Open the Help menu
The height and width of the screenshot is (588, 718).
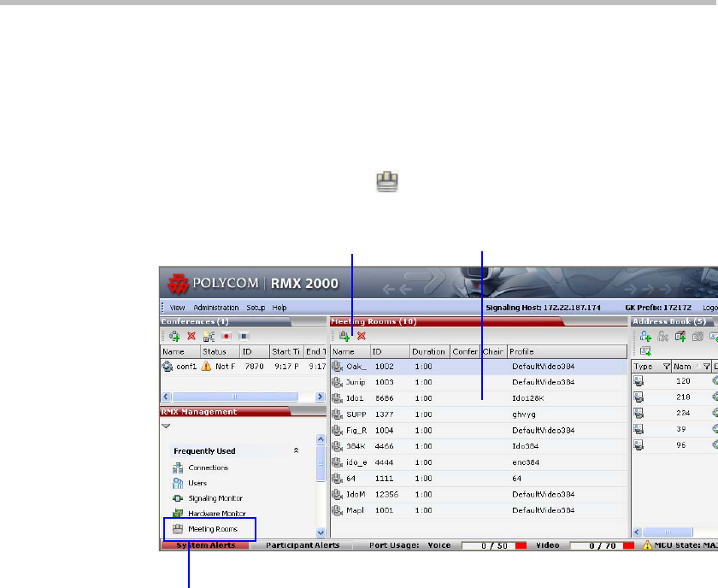pos(280,308)
